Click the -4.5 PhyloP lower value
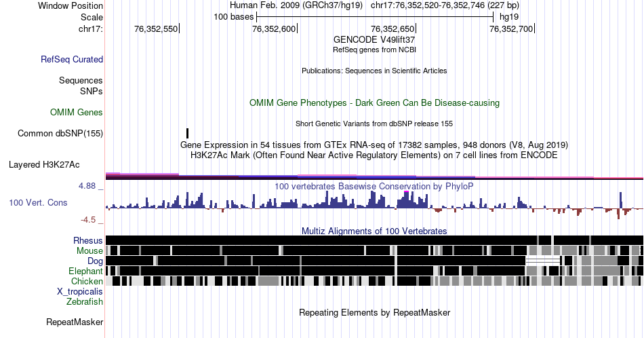Screen dimensions: 644x338 coord(88,220)
